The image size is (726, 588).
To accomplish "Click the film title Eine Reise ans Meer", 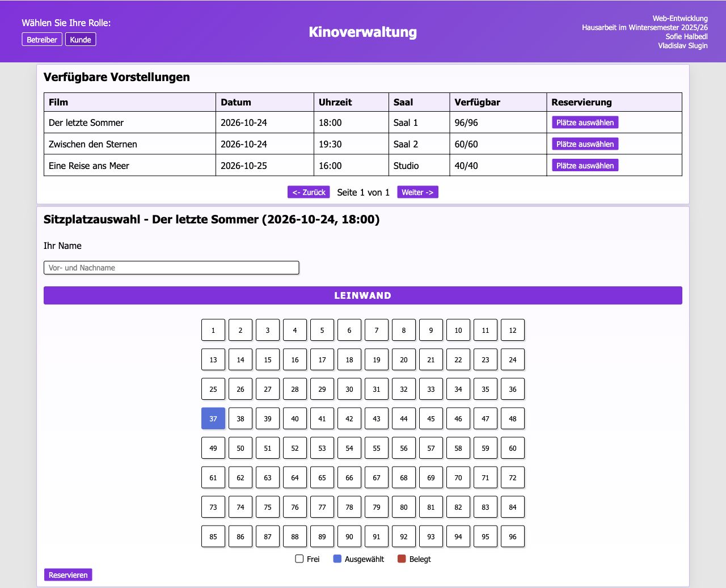I will pos(89,166).
